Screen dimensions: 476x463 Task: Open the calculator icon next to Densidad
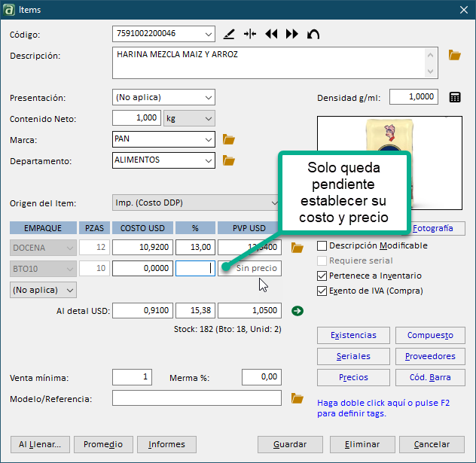click(x=455, y=97)
